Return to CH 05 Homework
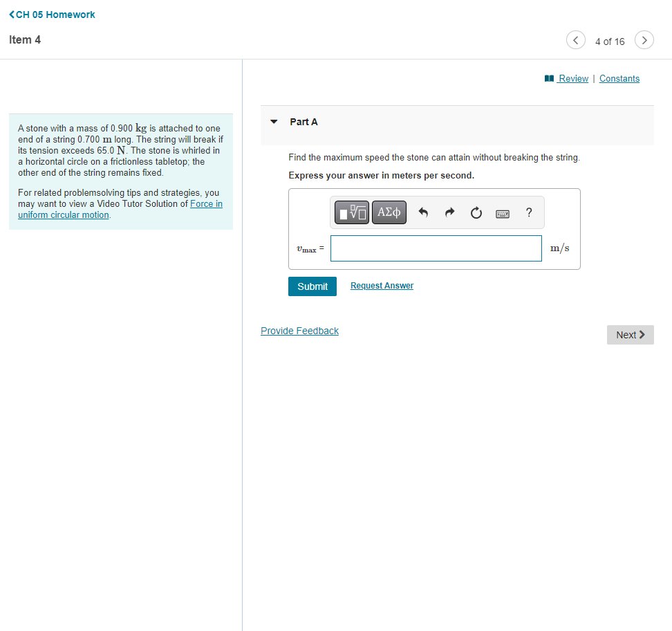672x631 pixels. click(52, 14)
